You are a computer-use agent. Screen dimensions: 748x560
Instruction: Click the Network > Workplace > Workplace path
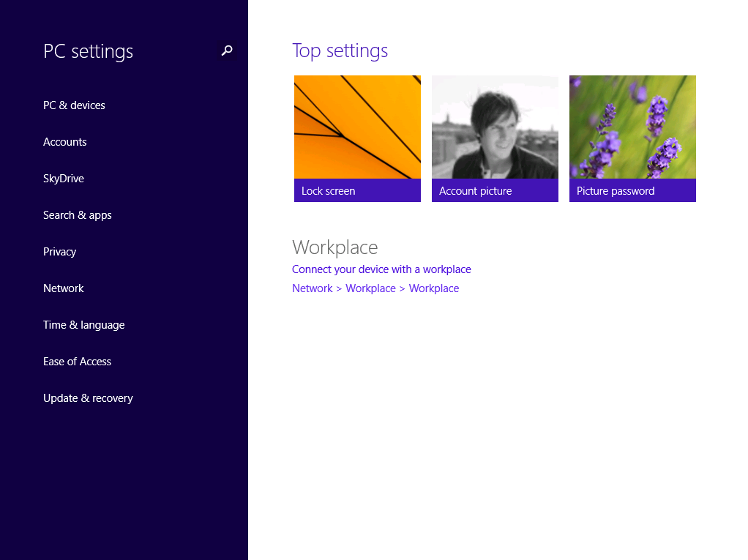[x=375, y=288]
